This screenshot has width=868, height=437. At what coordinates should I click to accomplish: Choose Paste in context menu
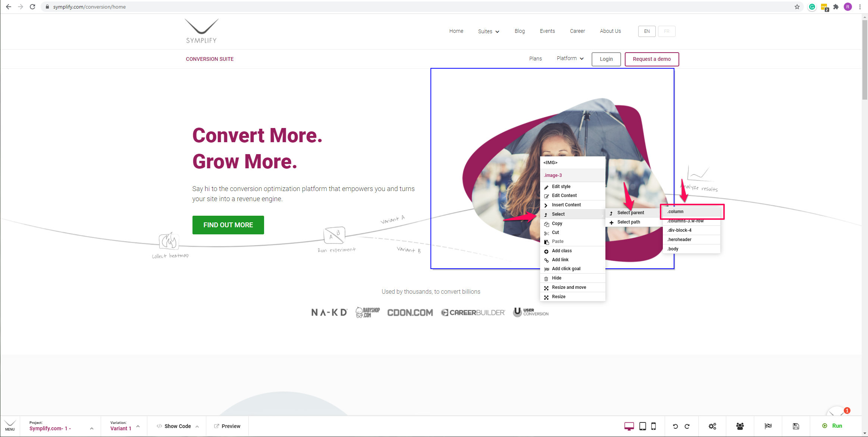573,241
